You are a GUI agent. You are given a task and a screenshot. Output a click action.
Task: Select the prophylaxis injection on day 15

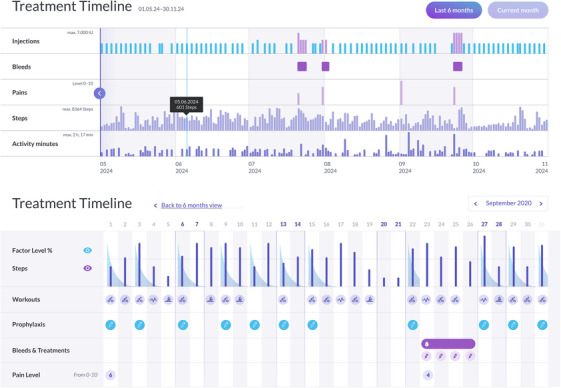[x=312, y=325]
